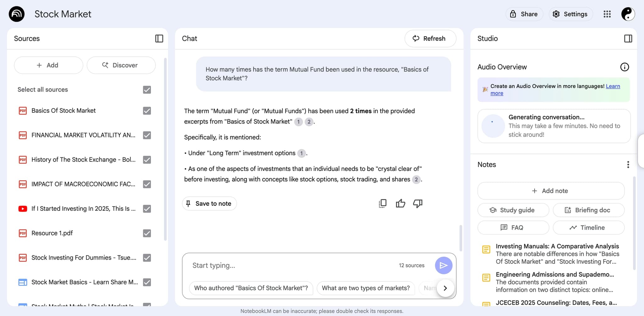Screen dimensions: 644x316
Task: Uncheck the Resource 1.pdf source
Action: click(147, 233)
